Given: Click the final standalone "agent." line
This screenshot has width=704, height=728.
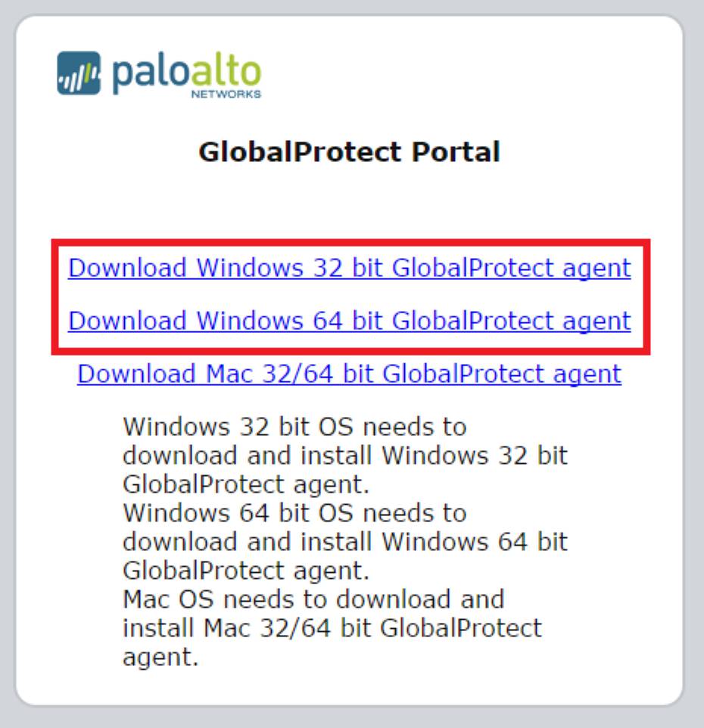Looking at the screenshot, I should [160, 658].
